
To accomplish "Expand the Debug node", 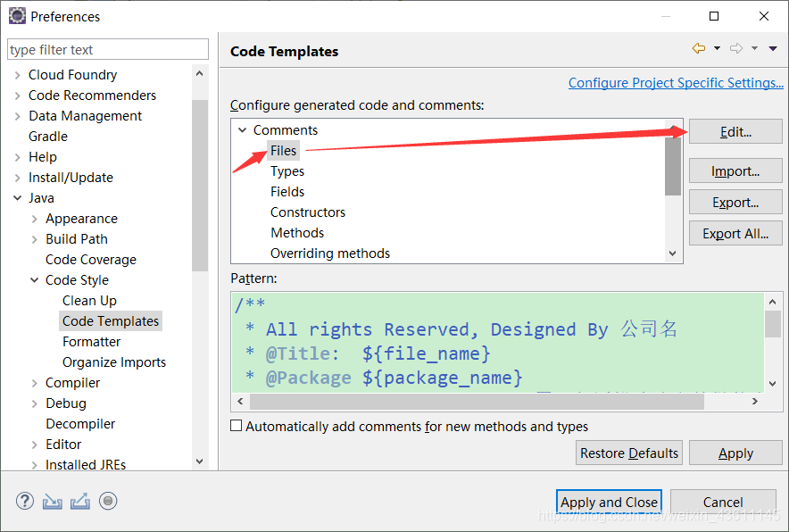I will (34, 403).
